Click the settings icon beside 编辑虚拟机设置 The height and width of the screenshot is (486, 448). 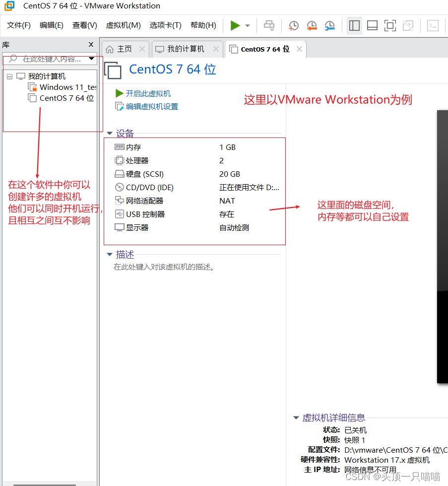[x=120, y=106]
